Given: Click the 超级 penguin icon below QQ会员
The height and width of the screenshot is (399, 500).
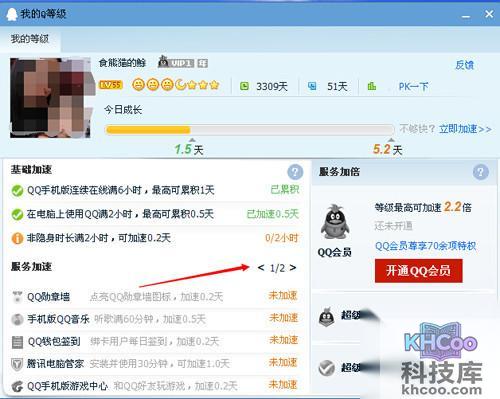Looking at the screenshot, I should point(326,317).
